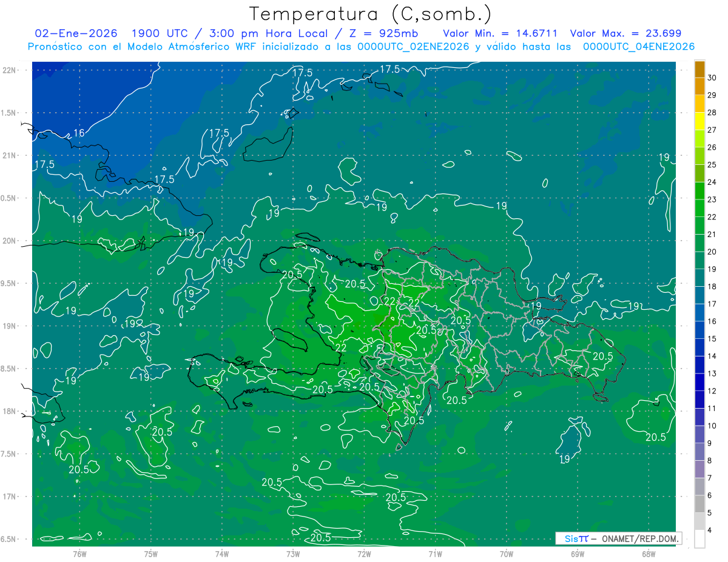Screen dimensions: 728x562
Task: Click the "71W" longitude axis label
Action: coord(435,554)
